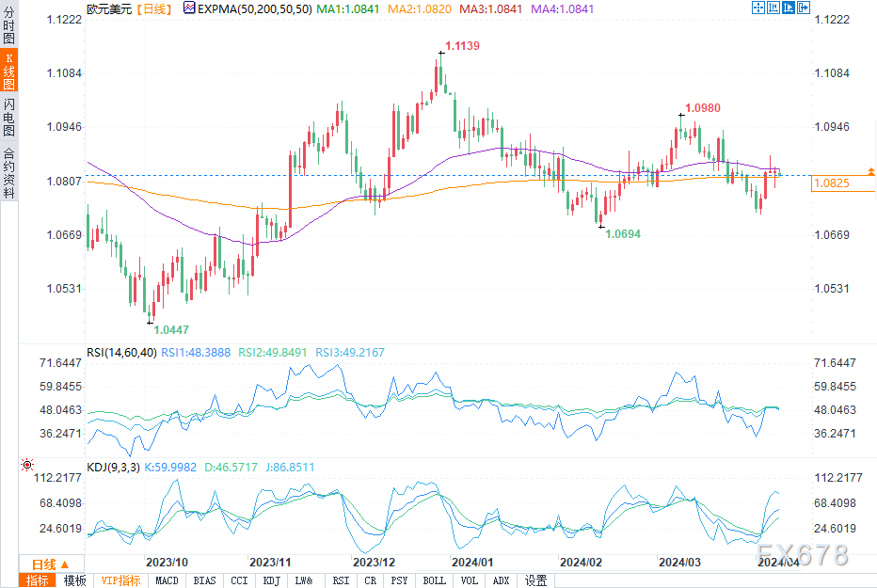The image size is (877, 588).
Task: Click the EXPMA(50,200,50,50) indicator label
Action: pos(254,9)
